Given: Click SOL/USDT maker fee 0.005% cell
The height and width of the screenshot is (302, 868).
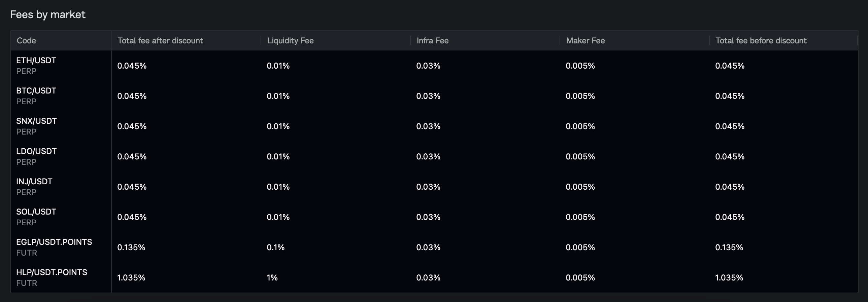Looking at the screenshot, I should [x=580, y=218].
